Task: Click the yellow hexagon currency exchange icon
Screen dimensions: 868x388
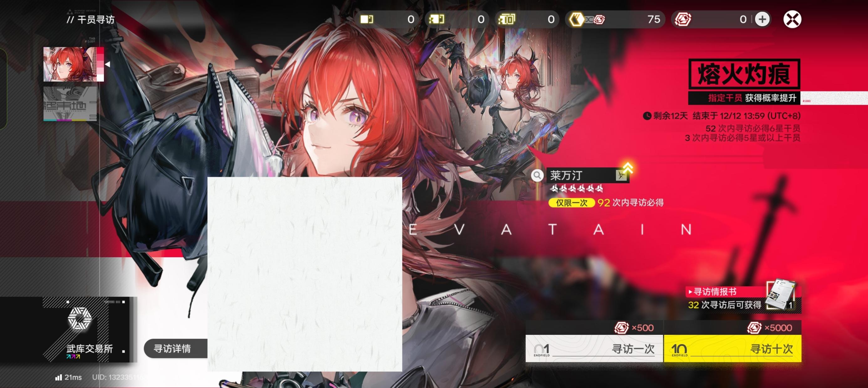Action: 576,19
